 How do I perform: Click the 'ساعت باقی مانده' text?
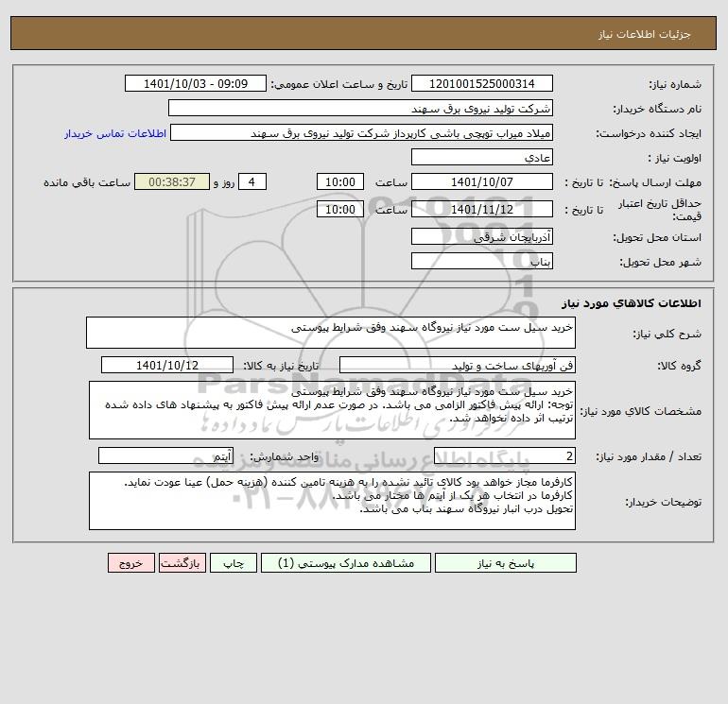click(x=87, y=182)
